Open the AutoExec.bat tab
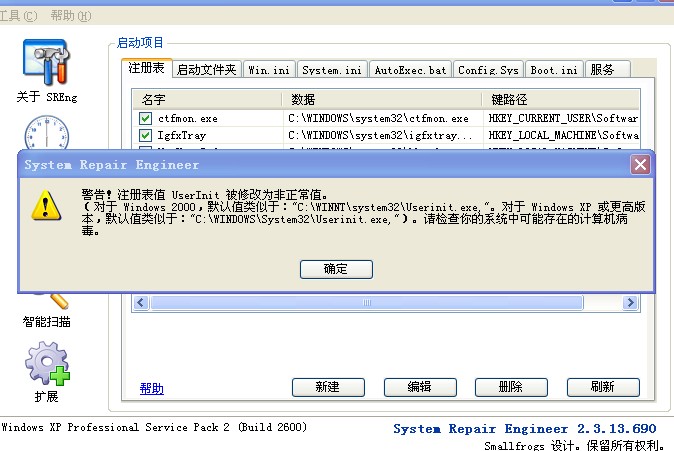Image resolution: width=674 pixels, height=451 pixels. click(410, 70)
